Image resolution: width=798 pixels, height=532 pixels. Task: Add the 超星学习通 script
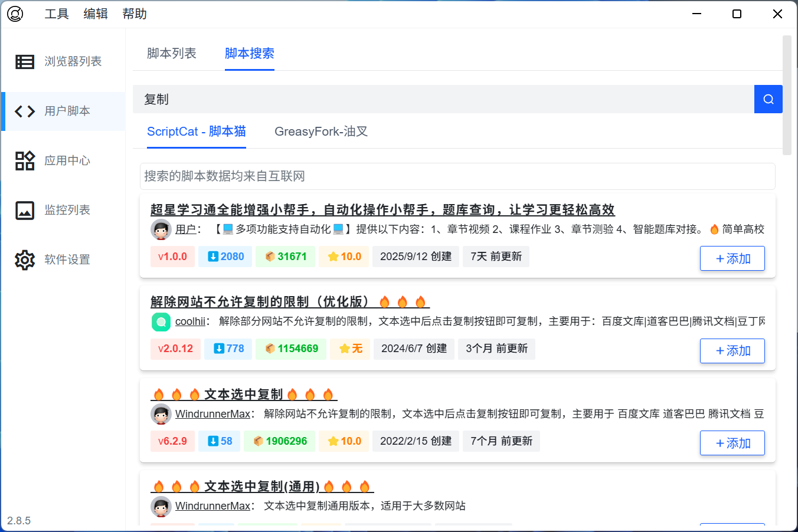click(732, 258)
